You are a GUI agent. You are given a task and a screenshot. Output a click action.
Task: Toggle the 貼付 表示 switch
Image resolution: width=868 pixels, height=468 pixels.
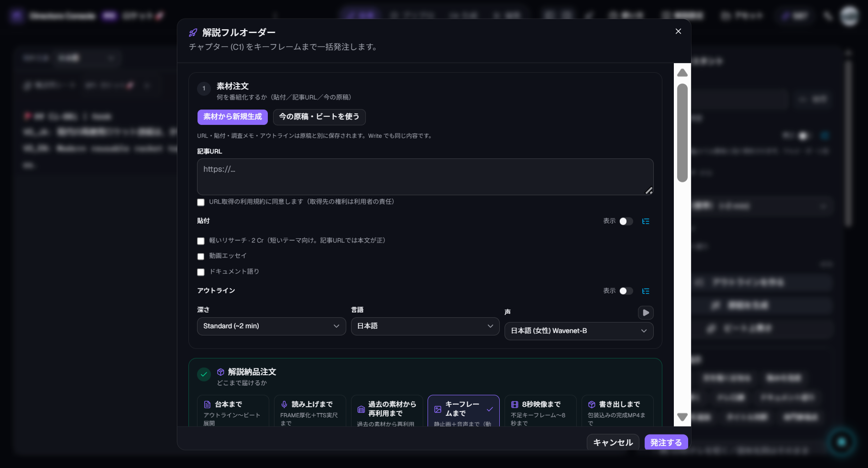[626, 221]
